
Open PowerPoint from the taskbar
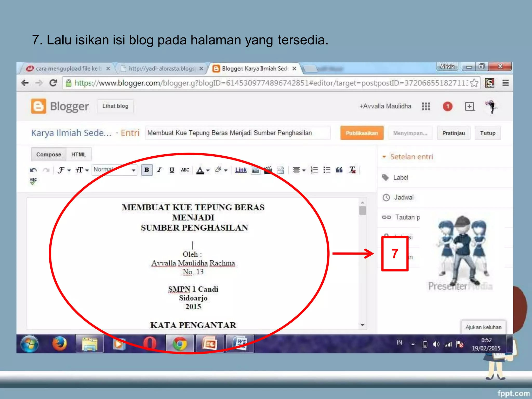point(210,344)
